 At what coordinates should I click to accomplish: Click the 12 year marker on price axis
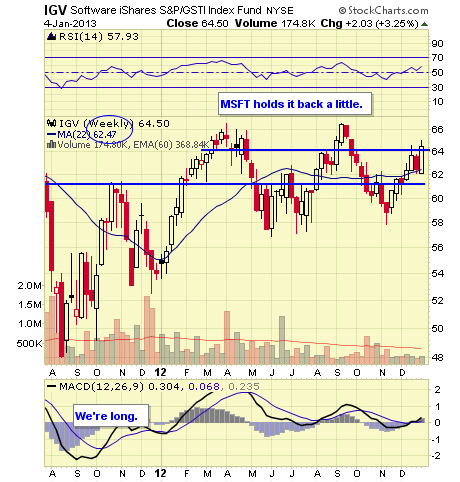[x=160, y=372]
